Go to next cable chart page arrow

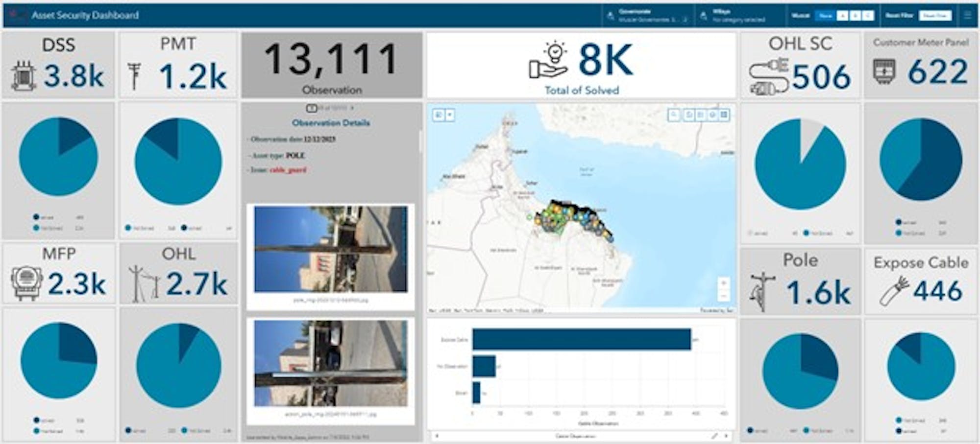point(726,436)
